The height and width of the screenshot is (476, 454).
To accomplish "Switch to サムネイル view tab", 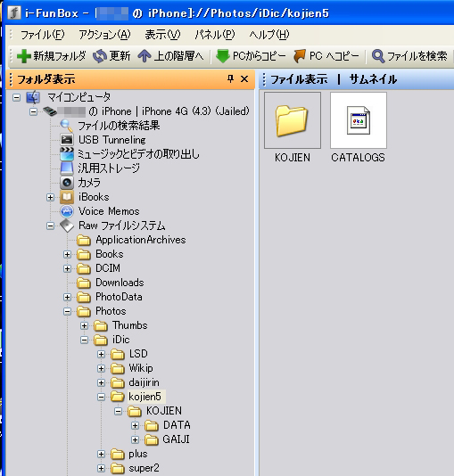I will pyautogui.click(x=373, y=79).
